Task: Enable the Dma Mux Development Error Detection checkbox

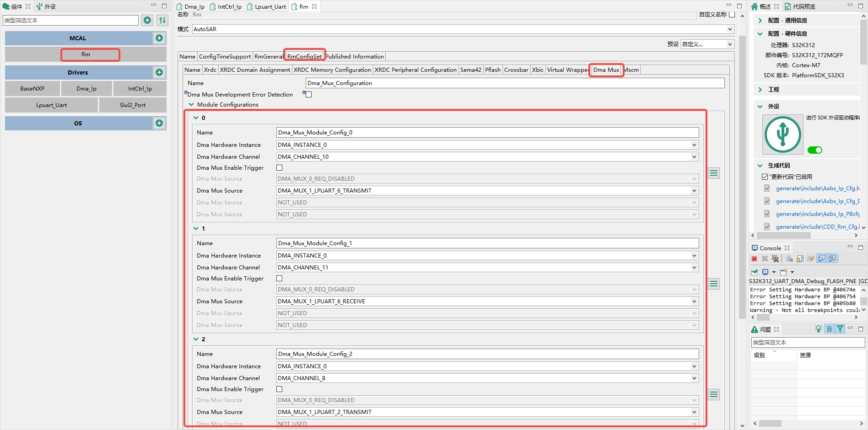Action: click(x=308, y=94)
